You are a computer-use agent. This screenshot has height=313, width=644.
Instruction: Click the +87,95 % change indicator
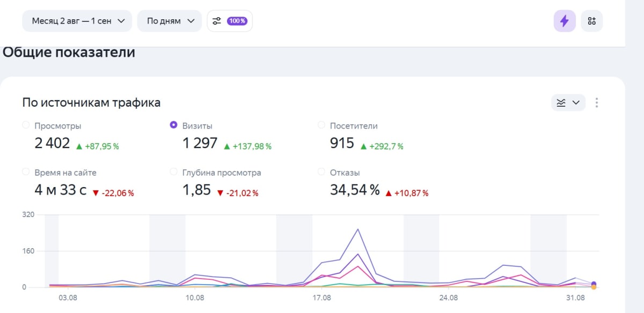pyautogui.click(x=97, y=146)
